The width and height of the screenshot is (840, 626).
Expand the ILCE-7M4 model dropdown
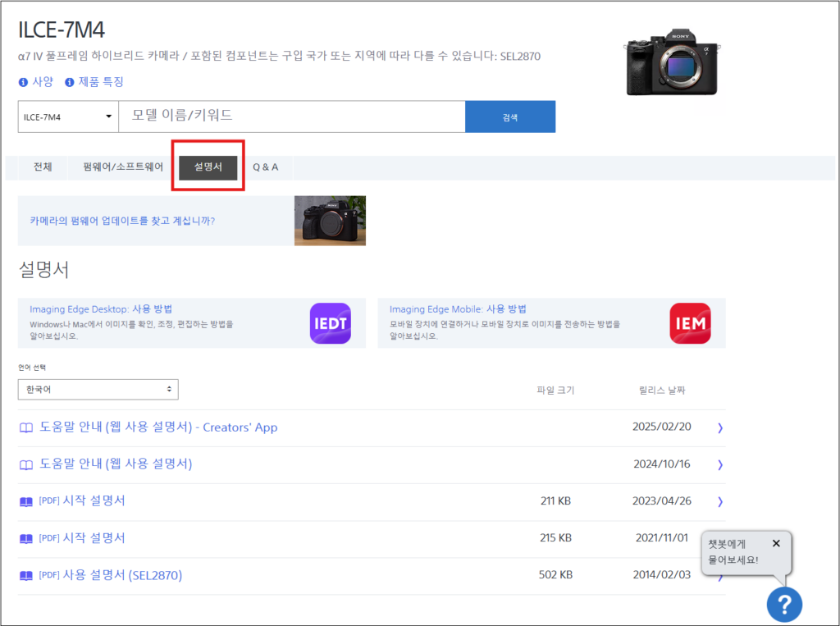(x=68, y=117)
